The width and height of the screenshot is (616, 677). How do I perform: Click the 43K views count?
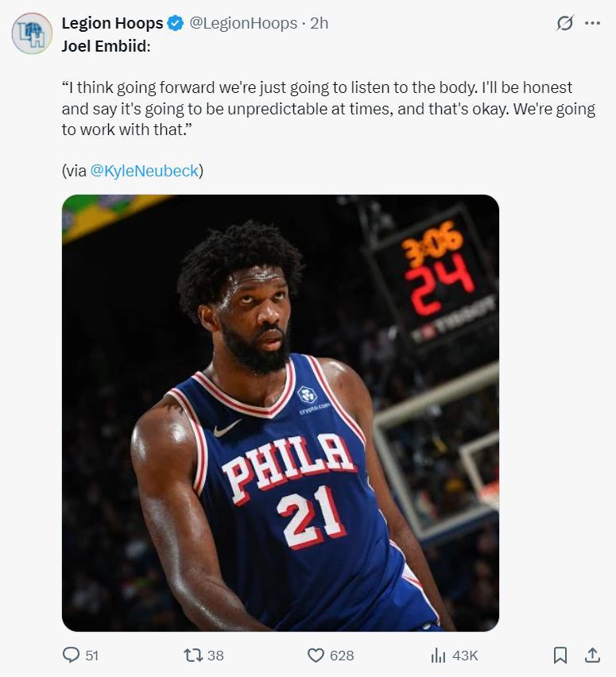(x=465, y=656)
